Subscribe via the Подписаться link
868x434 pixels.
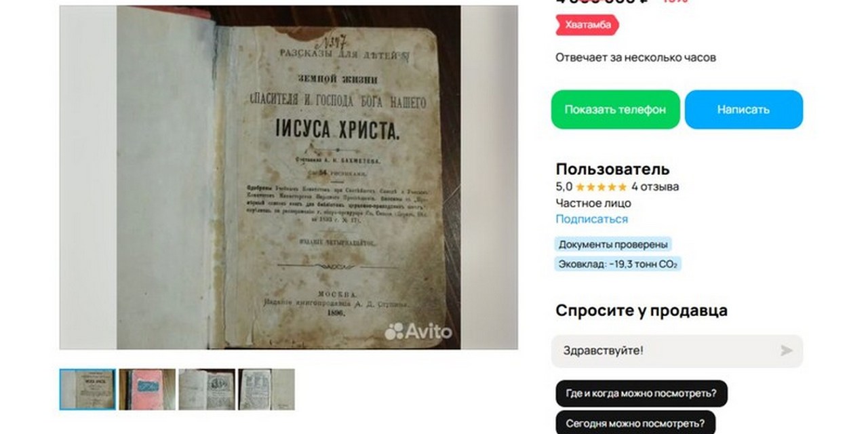coord(591,219)
